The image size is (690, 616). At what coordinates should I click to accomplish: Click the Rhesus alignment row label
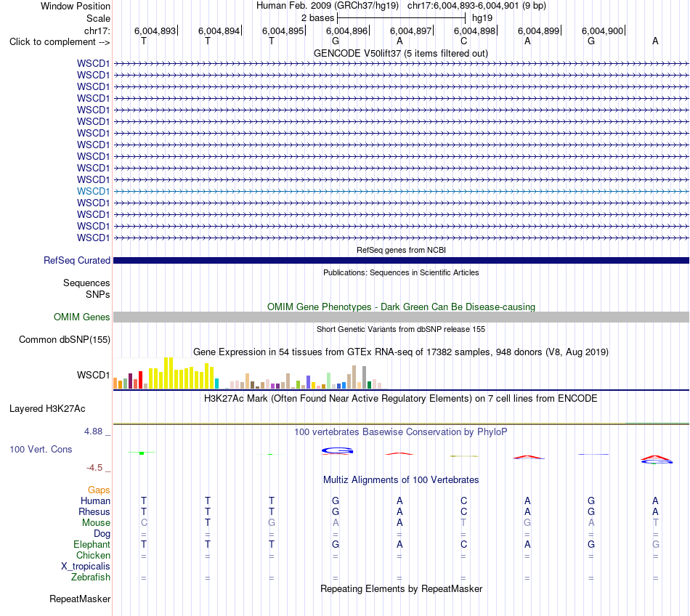94,512
